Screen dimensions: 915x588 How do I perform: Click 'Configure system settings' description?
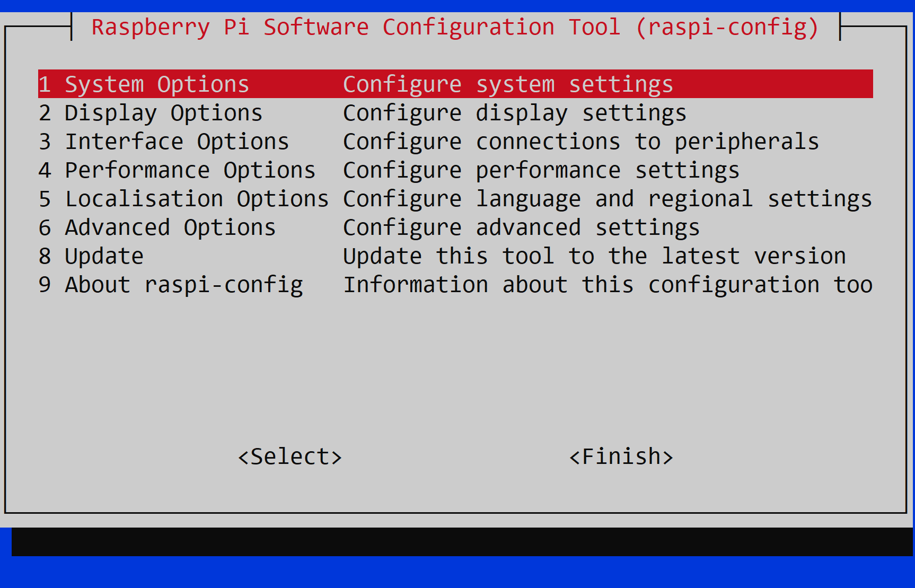pyautogui.click(x=508, y=85)
